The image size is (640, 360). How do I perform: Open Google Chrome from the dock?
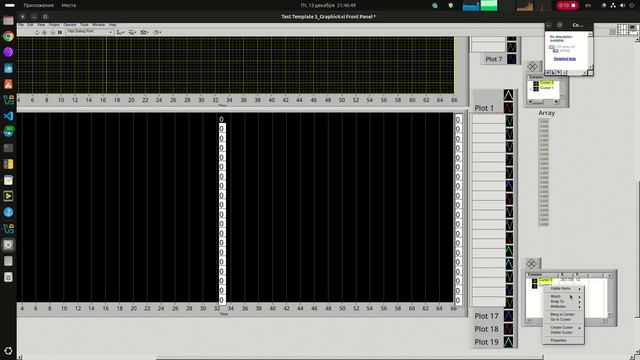point(8,36)
